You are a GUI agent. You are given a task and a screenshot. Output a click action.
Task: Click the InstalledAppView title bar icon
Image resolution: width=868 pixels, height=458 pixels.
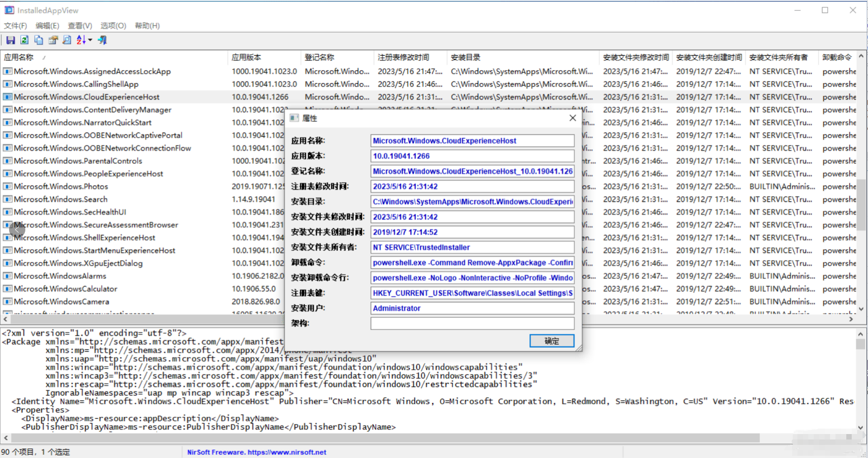click(9, 9)
